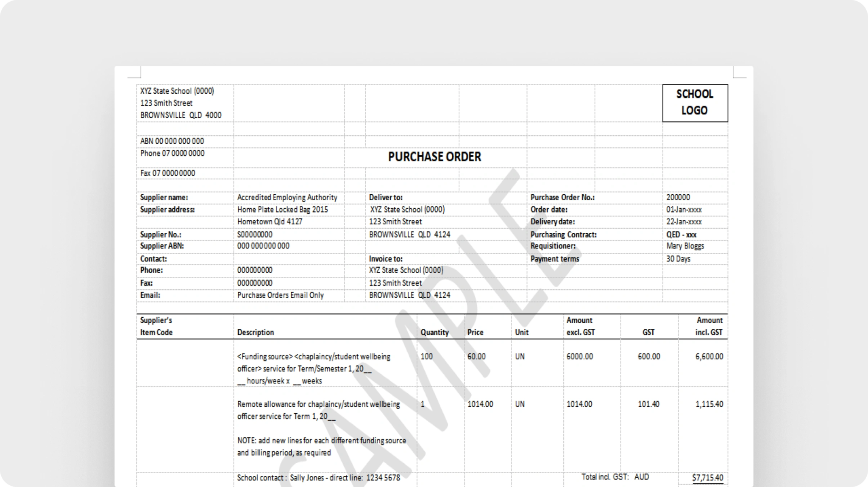Select the PURCHASE ORDER heading
The height and width of the screenshot is (487, 868).
434,157
